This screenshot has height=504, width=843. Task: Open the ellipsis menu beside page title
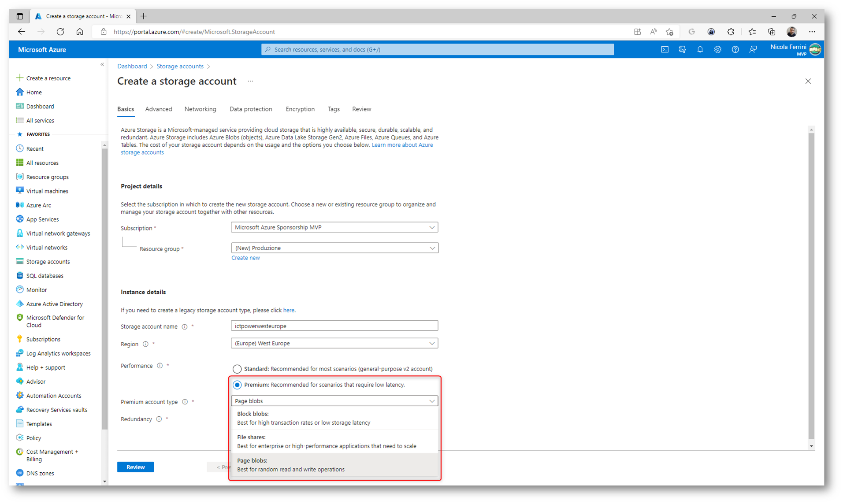[250, 81]
